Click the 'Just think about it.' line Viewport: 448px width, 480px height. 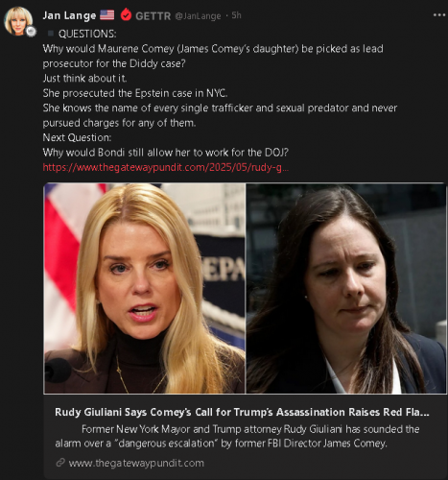85,79
